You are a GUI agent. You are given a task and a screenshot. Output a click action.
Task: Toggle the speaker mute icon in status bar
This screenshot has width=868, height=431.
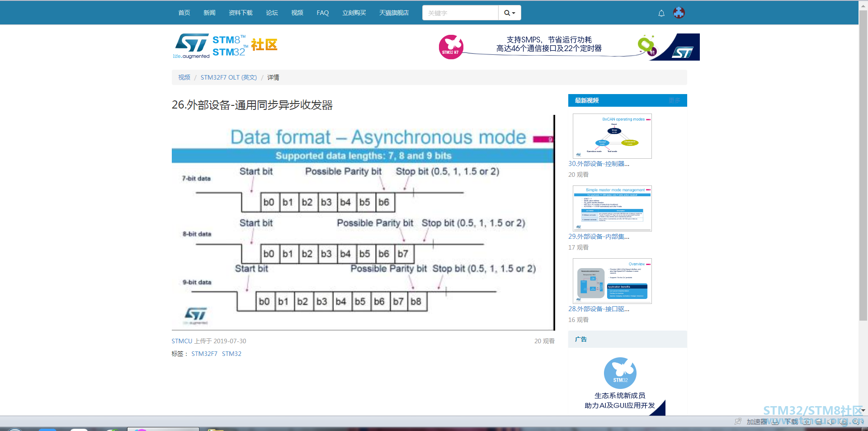point(831,422)
